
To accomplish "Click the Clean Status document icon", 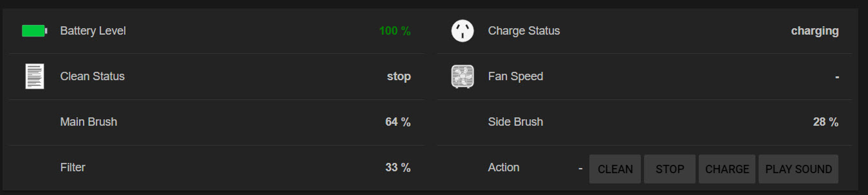I will click(x=35, y=76).
